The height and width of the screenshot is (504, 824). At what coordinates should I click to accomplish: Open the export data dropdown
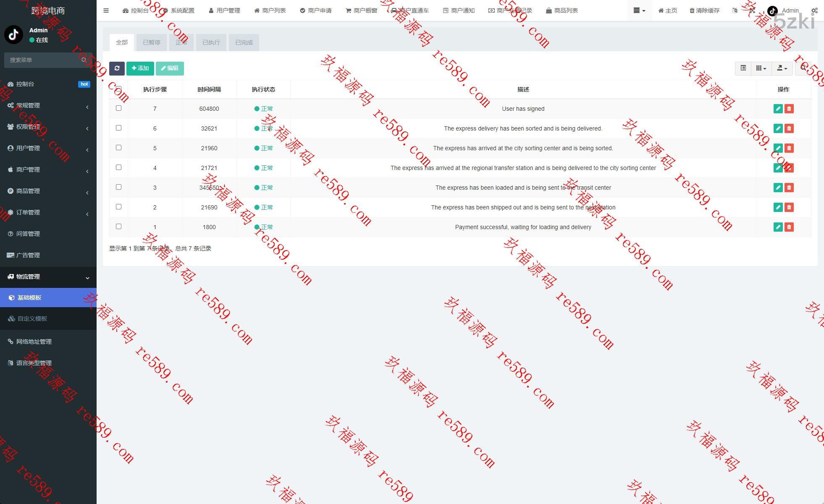point(782,68)
